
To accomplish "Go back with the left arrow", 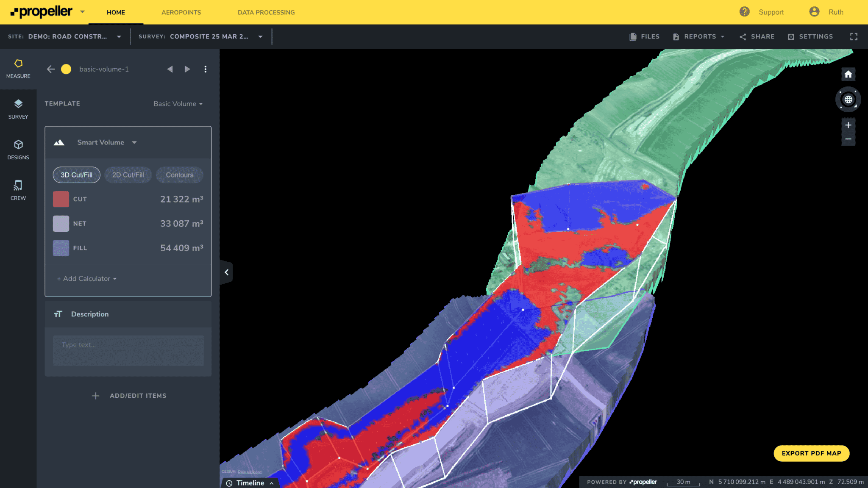I will coord(51,69).
